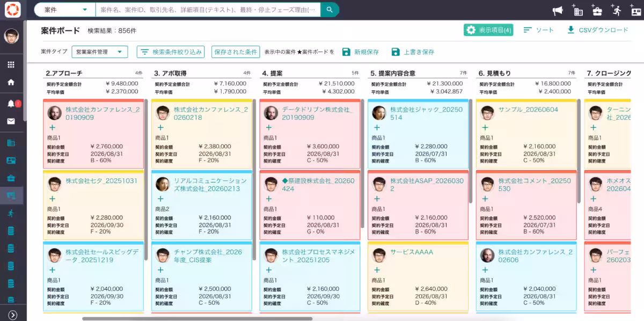Open the contact card icon in sidebar
This screenshot has height=321, width=644.
click(x=11, y=160)
